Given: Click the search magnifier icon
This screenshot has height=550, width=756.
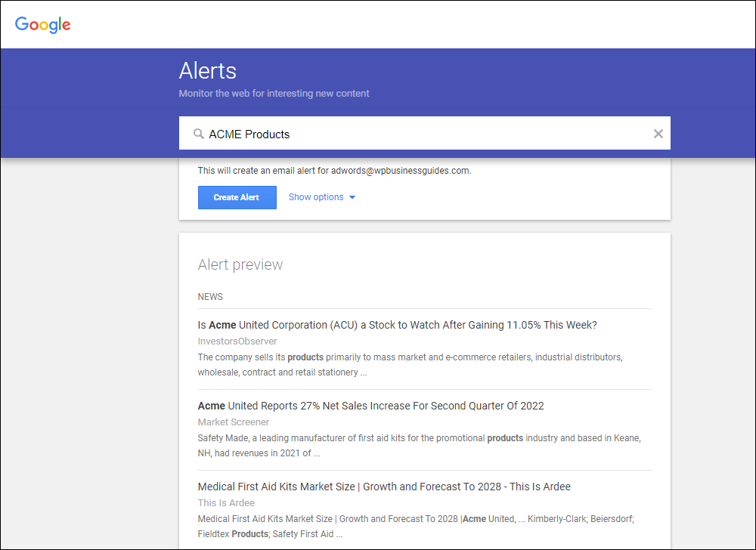Looking at the screenshot, I should [198, 134].
